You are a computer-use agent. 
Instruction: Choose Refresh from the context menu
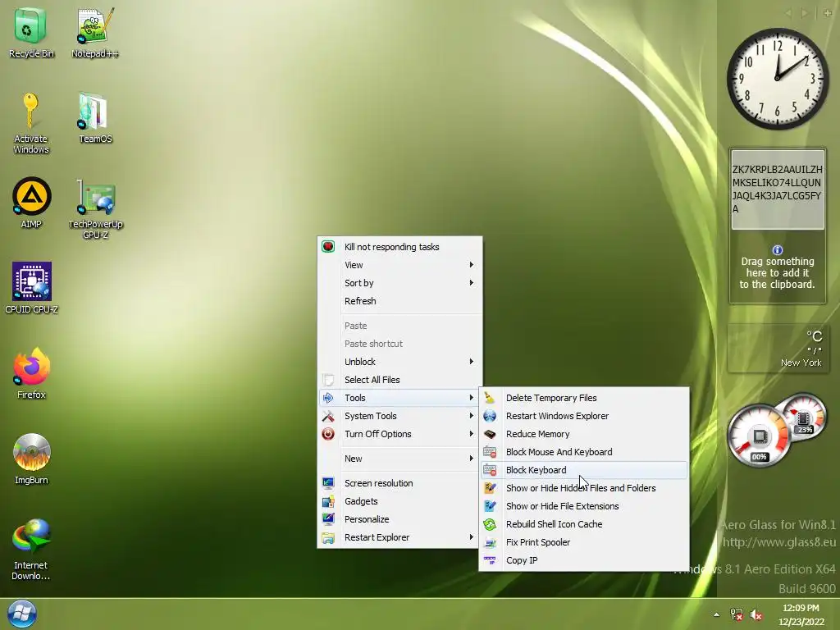(400, 301)
